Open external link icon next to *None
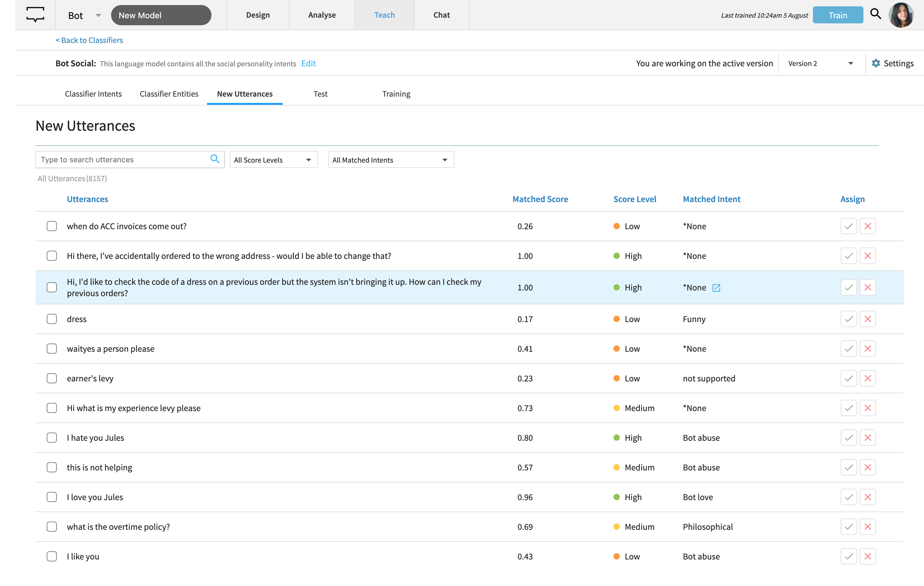This screenshot has width=924, height=586. (716, 288)
